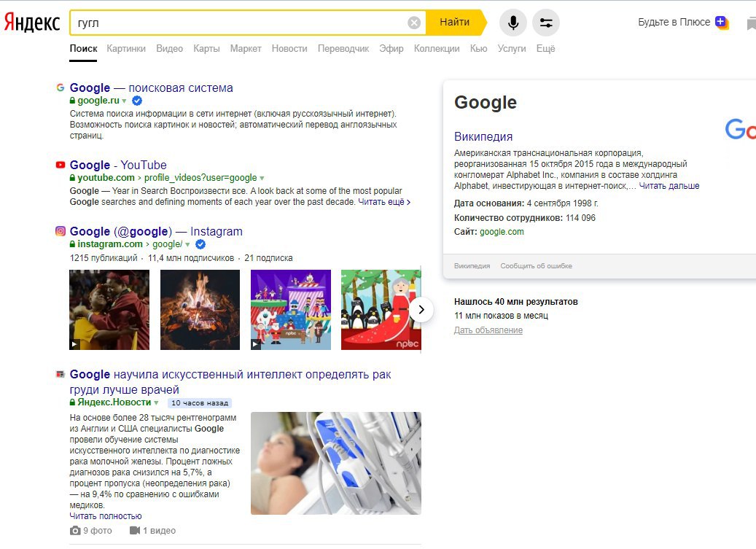Viewport: 756px width, 549px height.
Task: Select the Поиск tab
Action: 83,49
